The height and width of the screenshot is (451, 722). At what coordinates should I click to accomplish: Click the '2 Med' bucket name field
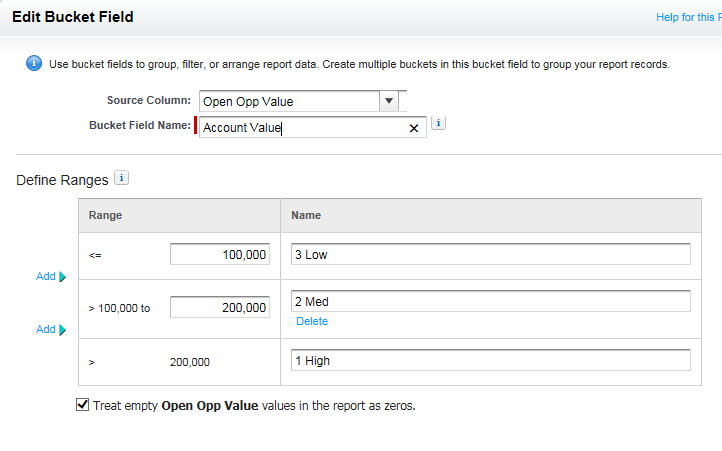[x=490, y=301]
